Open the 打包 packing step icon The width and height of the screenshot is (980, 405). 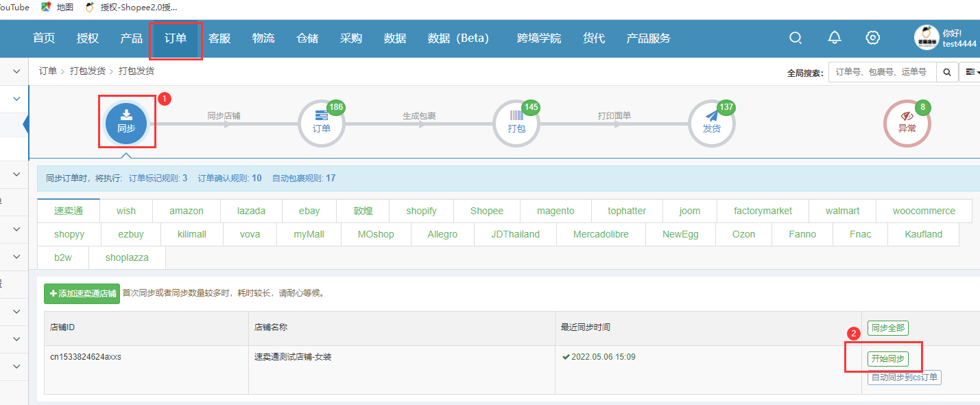[516, 124]
